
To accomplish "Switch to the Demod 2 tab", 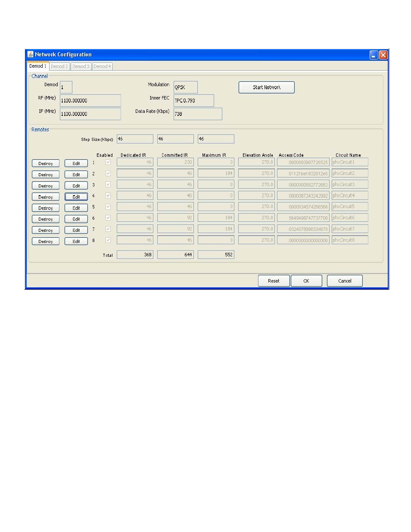I will (x=59, y=66).
